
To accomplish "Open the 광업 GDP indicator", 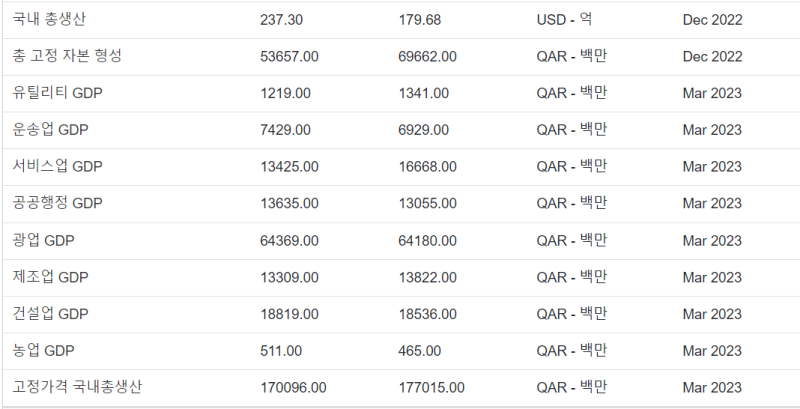I will (45, 241).
